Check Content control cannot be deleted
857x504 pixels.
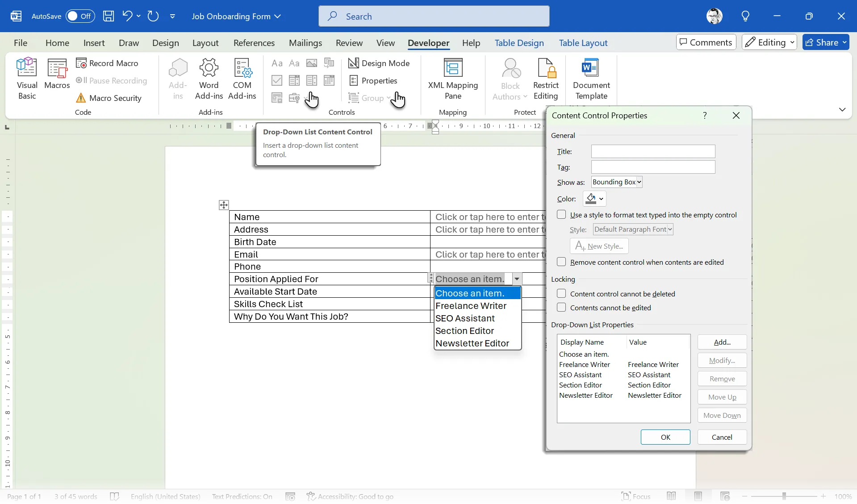point(561,294)
